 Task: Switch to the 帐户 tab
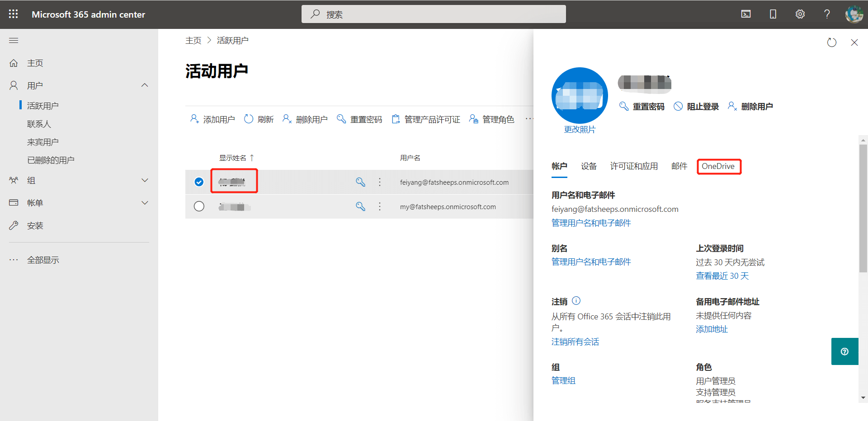tap(559, 166)
